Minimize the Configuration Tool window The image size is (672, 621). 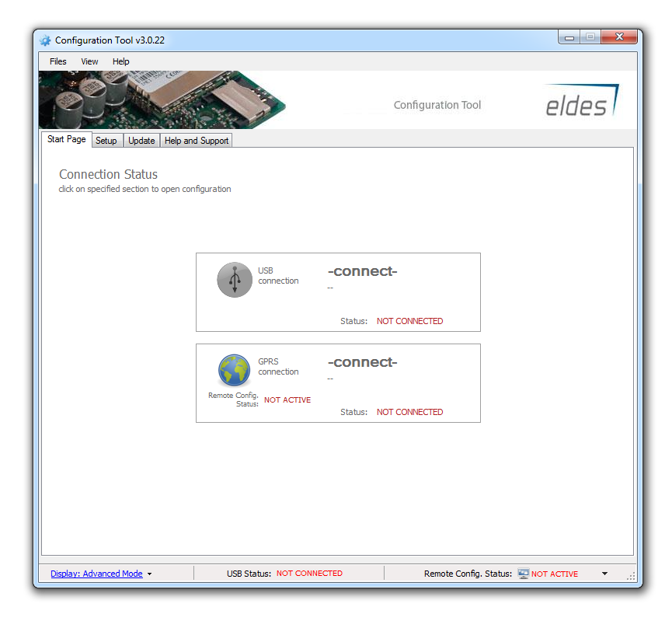[x=569, y=37]
